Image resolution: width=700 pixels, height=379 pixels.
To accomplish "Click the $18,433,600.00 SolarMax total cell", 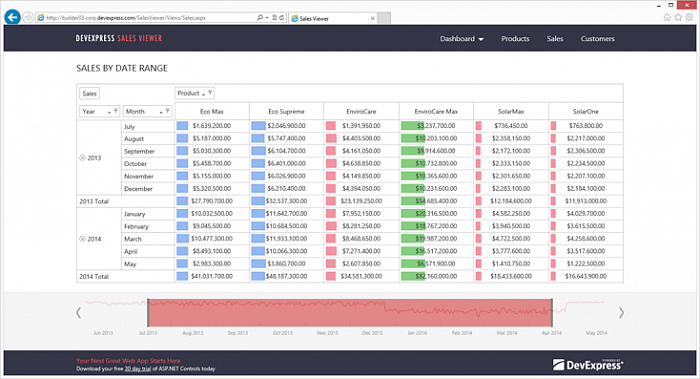I will pos(511,276).
